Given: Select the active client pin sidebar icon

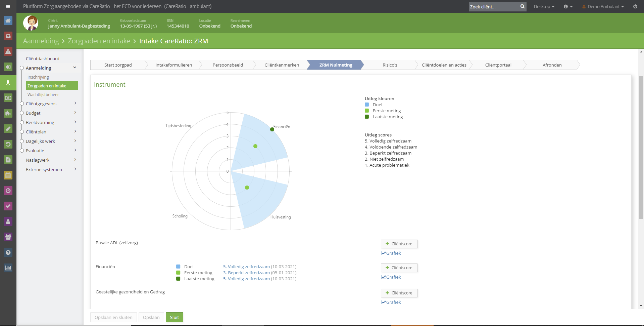Looking at the screenshot, I should [x=8, y=82].
